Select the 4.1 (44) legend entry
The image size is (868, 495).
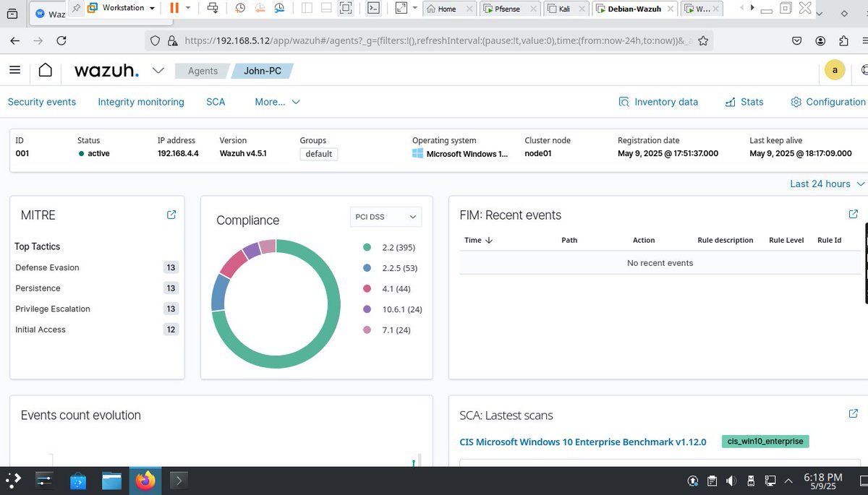[x=386, y=288]
